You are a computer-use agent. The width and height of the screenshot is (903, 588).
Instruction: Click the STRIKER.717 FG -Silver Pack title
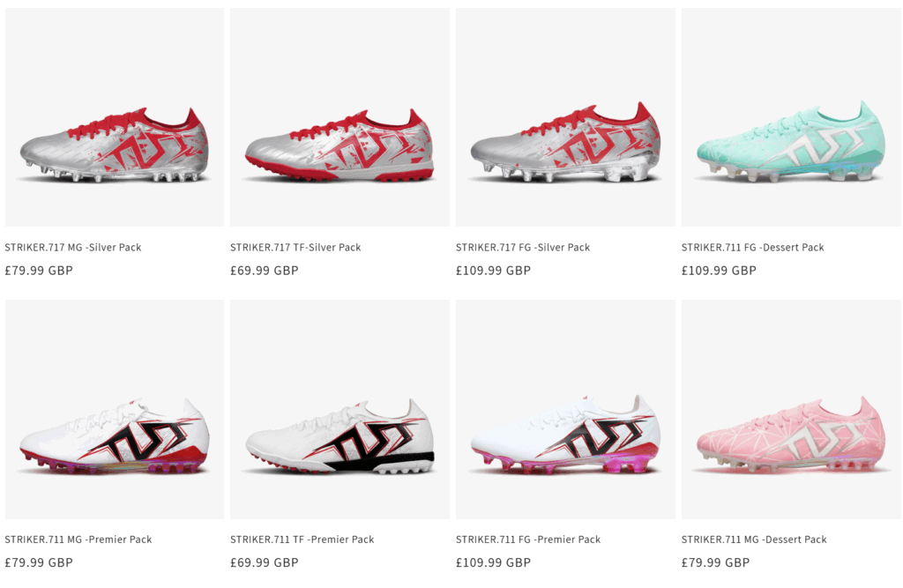[x=523, y=248]
